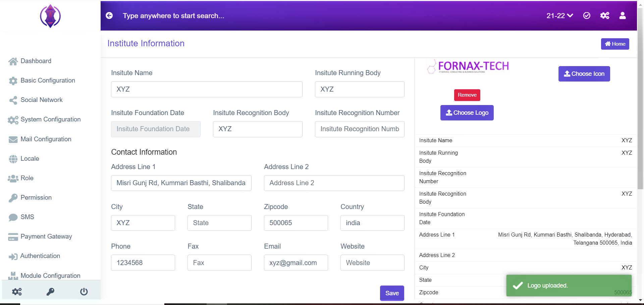Click the Logo uploaded notification toast
This screenshot has width=644, height=305.
(569, 286)
